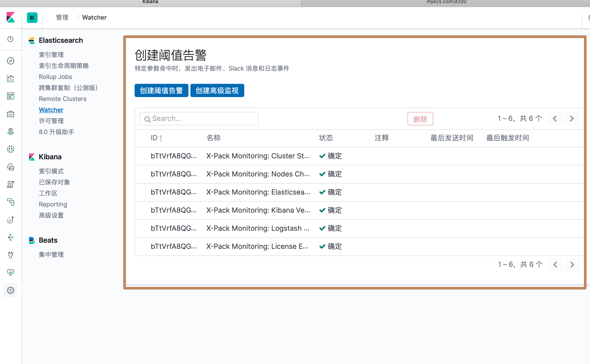Open Machine Learning icon in sidebar
This screenshot has width=590, height=364.
click(10, 149)
